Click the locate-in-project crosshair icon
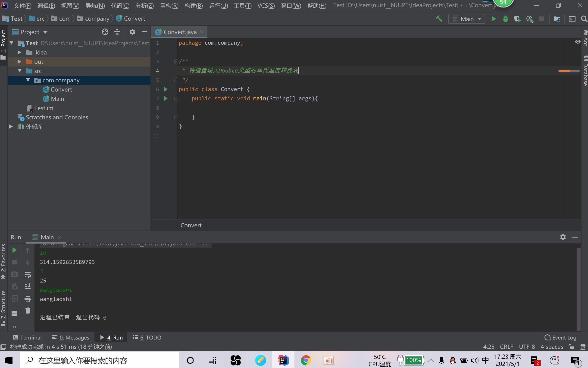This screenshot has height=368, width=588. (105, 32)
